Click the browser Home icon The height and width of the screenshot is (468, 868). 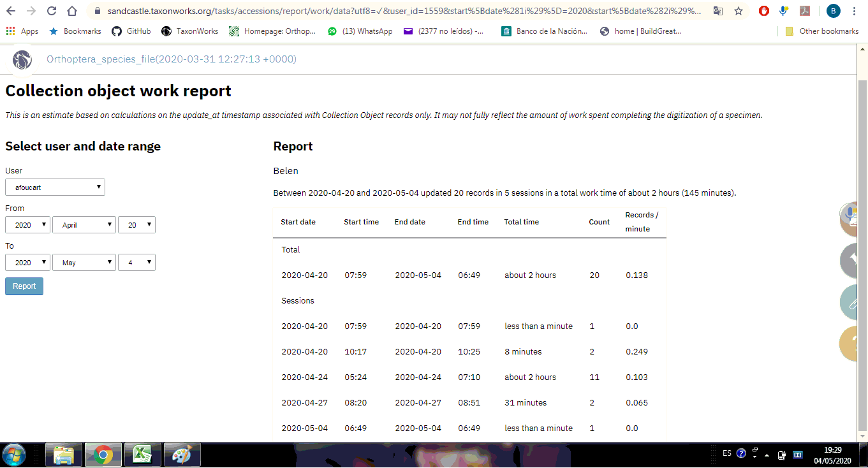[x=71, y=11]
